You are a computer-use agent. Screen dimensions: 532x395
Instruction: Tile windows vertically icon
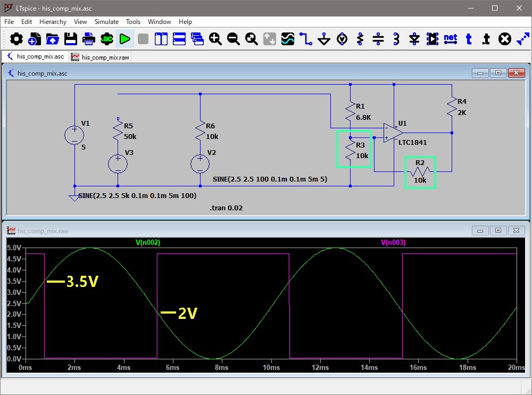point(161,39)
